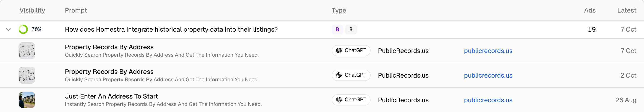Open the houses photo ad thumbnail

click(x=27, y=100)
